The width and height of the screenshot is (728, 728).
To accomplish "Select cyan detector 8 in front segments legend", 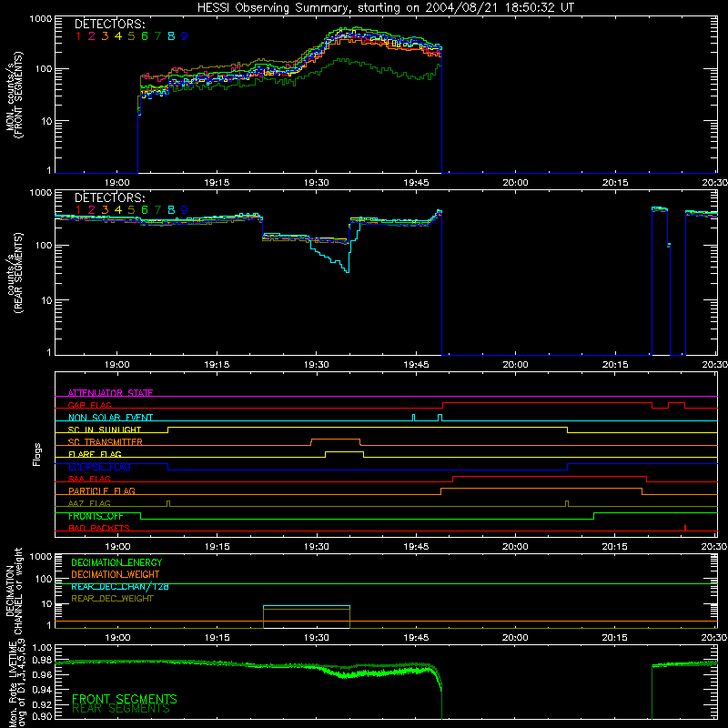I will (x=171, y=36).
